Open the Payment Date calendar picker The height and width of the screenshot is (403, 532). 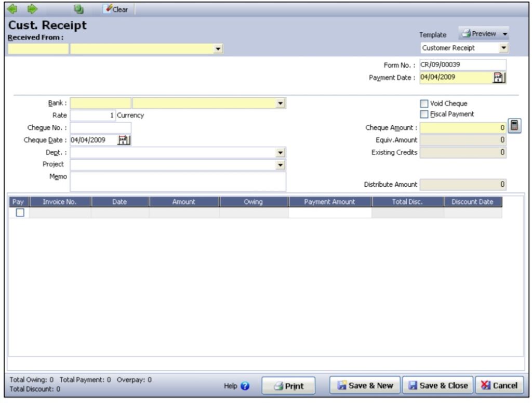[499, 77]
